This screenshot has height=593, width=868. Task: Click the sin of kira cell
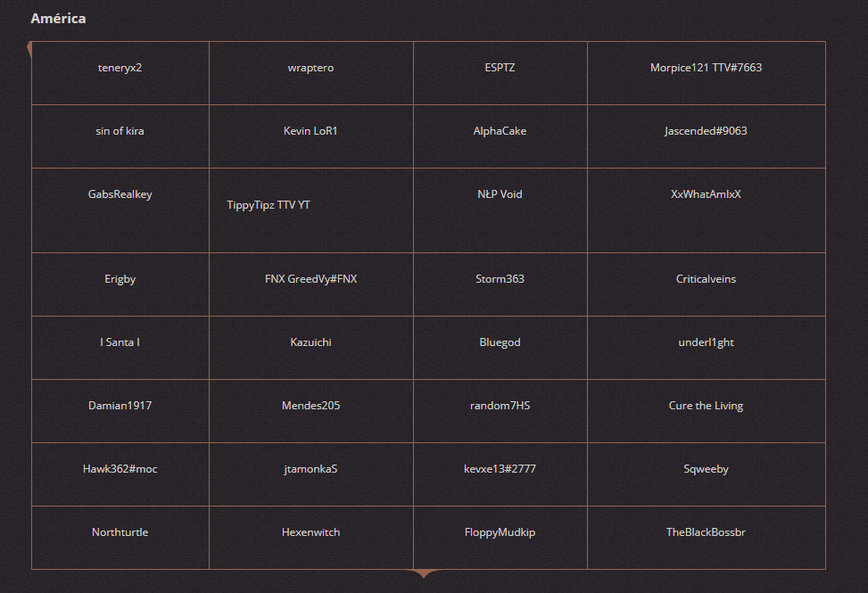point(120,136)
